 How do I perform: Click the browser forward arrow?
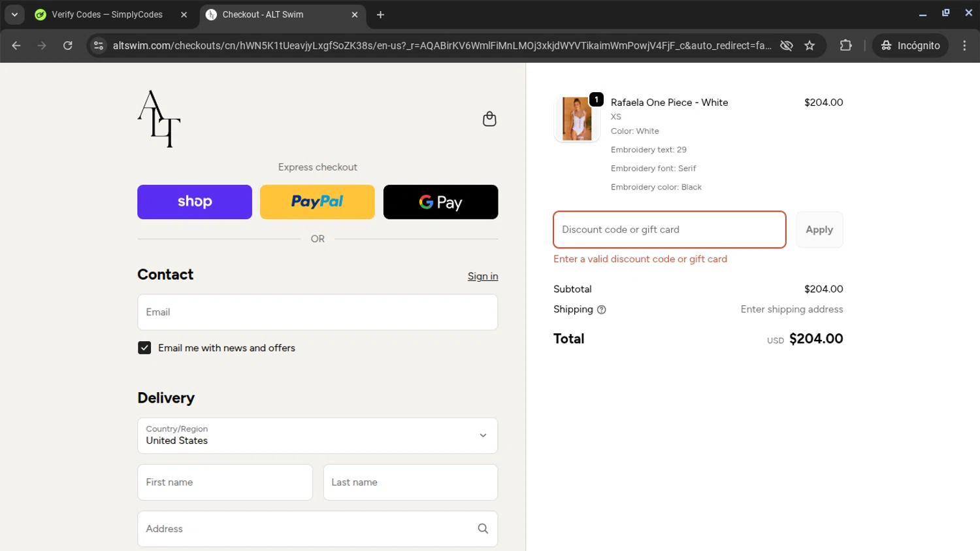pos(42,46)
